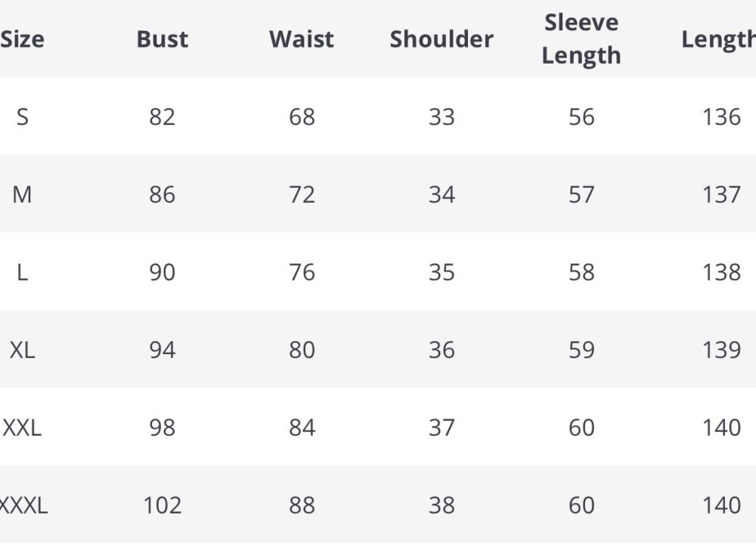Click sleeve length value 59 for XL

tap(581, 350)
